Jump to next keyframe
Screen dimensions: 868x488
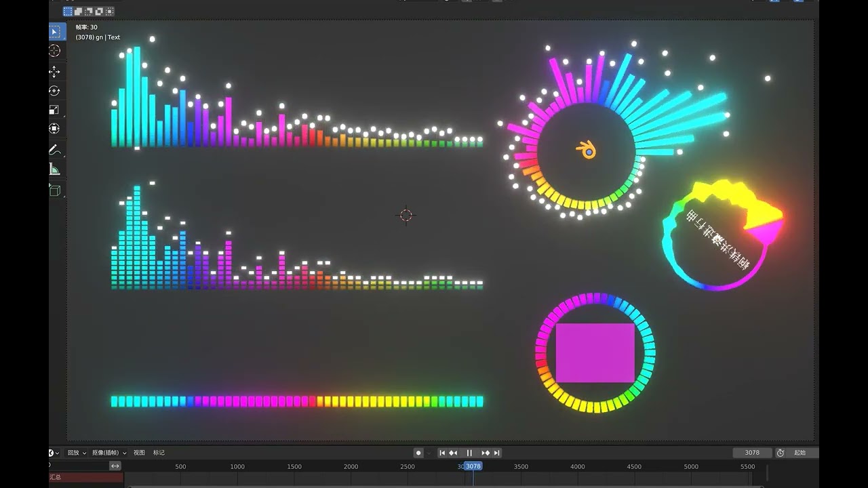486,453
